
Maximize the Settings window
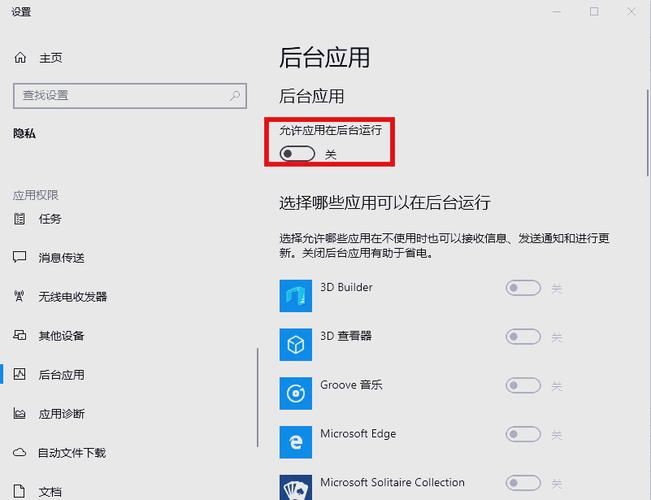[595, 12]
